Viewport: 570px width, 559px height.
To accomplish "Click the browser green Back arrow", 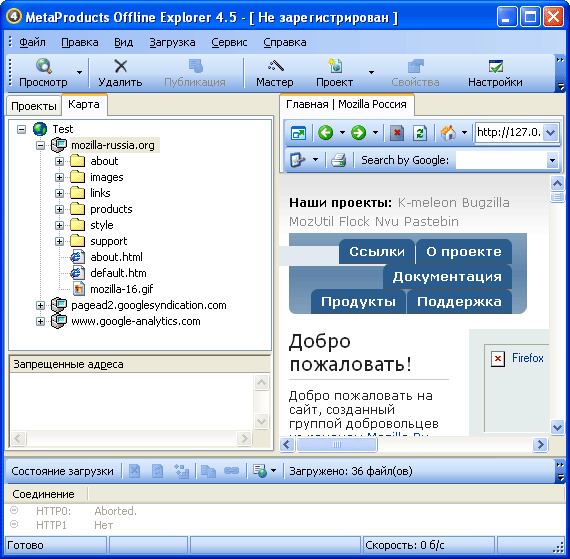I will [325, 132].
